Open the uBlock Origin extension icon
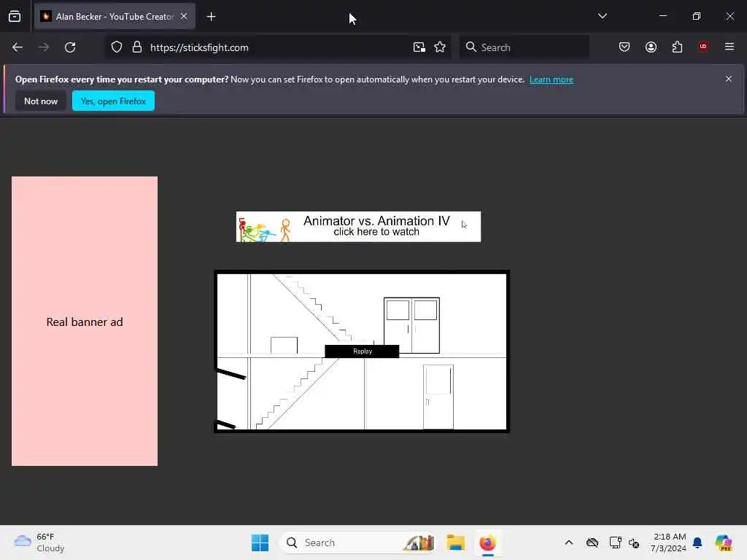This screenshot has width=747, height=560. click(703, 47)
